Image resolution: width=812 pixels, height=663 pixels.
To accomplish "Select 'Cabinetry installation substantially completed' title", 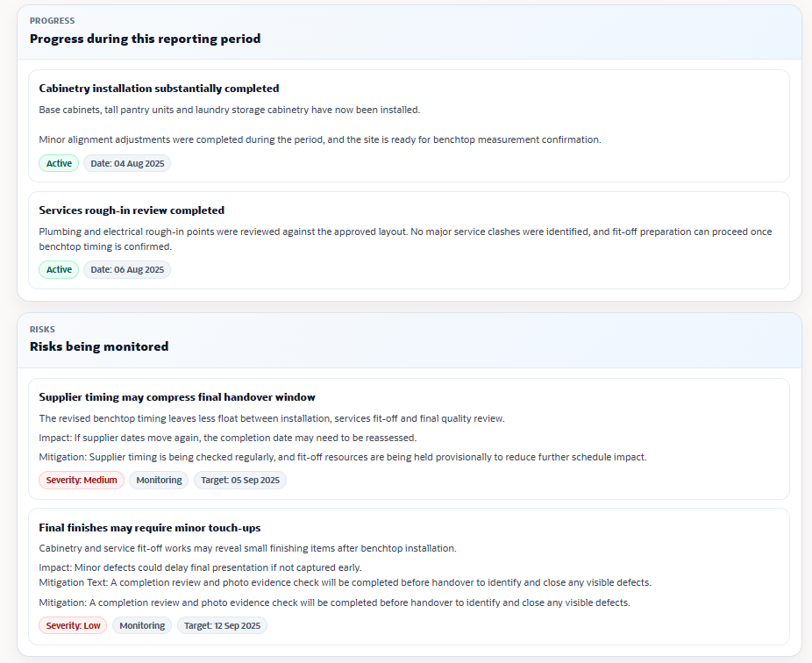I will [159, 89].
